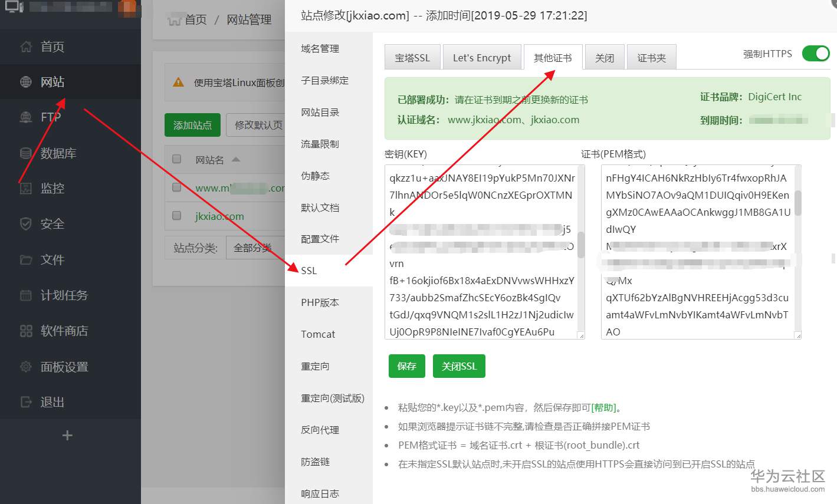
Task: Open Tomcat settings
Action: pyautogui.click(x=318, y=334)
